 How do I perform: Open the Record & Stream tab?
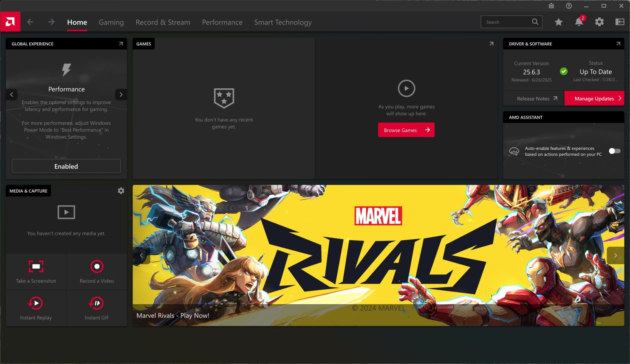pos(163,22)
